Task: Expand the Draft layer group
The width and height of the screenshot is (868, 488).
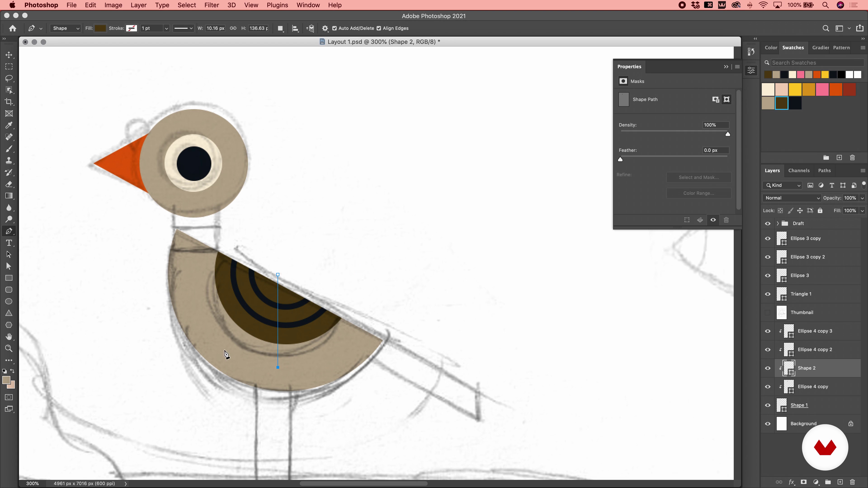Action: point(778,223)
